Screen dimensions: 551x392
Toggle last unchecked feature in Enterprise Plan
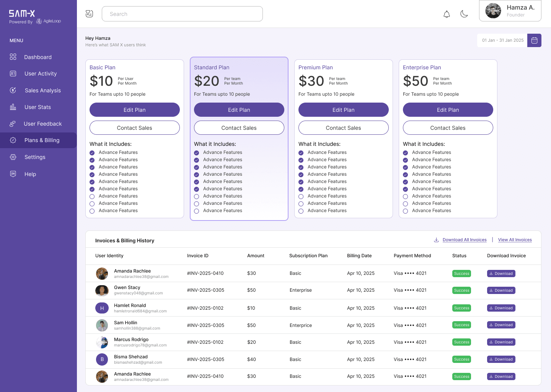(x=405, y=211)
